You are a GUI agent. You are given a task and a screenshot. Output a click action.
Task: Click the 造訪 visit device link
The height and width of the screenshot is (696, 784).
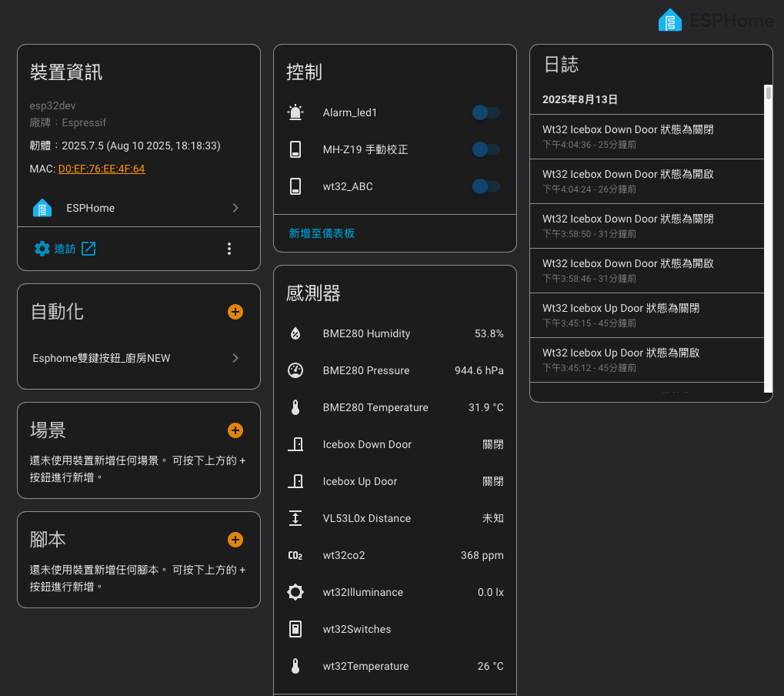tap(65, 249)
